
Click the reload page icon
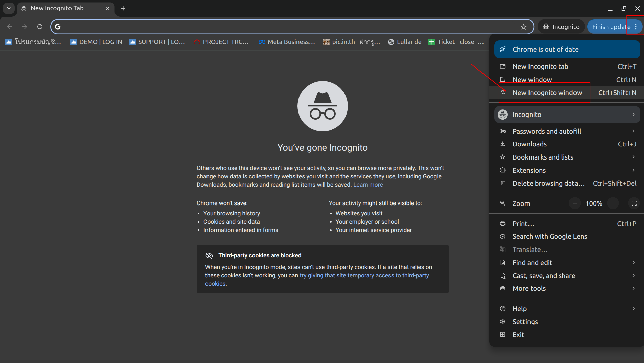point(40,27)
